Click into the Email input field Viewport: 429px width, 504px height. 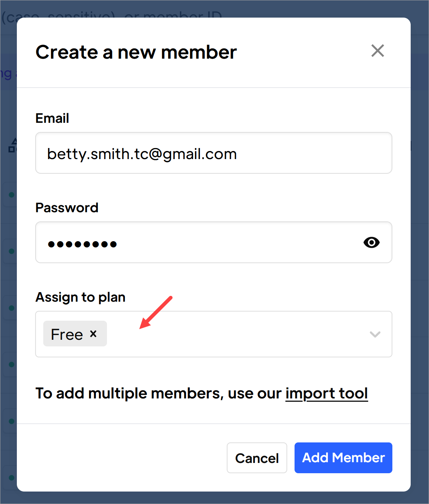(213, 153)
